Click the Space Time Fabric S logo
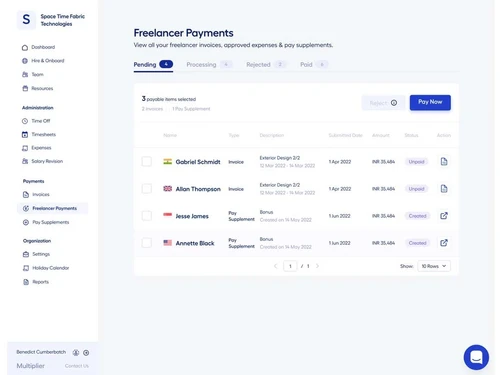500x375 pixels. 26,20
